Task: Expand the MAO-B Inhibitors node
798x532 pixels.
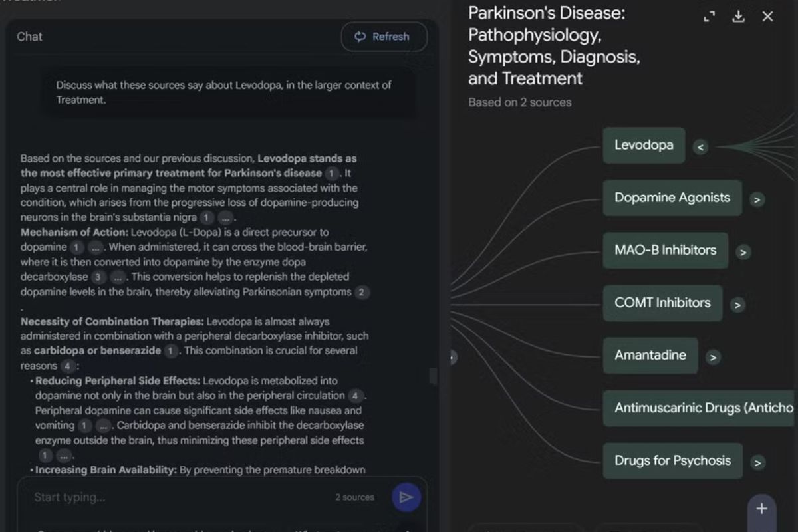Action: [743, 252]
